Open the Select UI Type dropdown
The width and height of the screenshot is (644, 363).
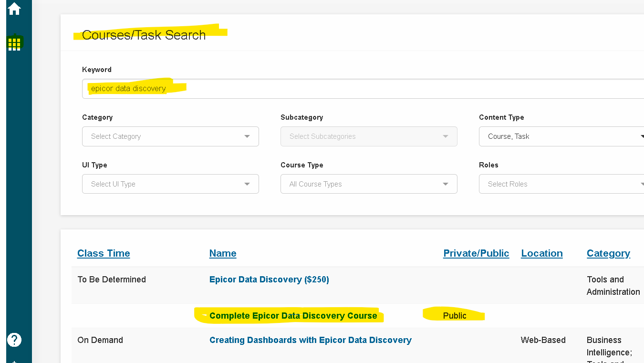click(x=170, y=184)
